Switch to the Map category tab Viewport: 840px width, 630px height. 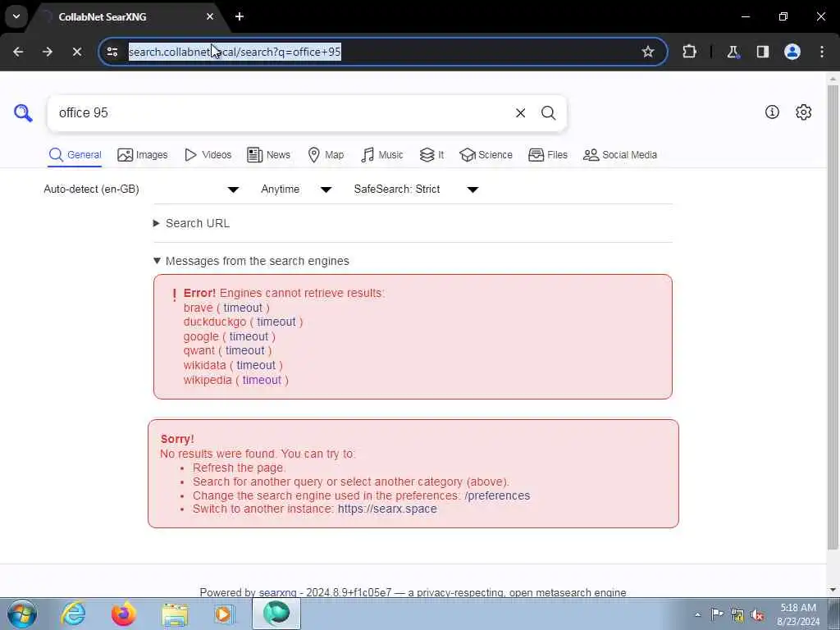click(x=326, y=155)
